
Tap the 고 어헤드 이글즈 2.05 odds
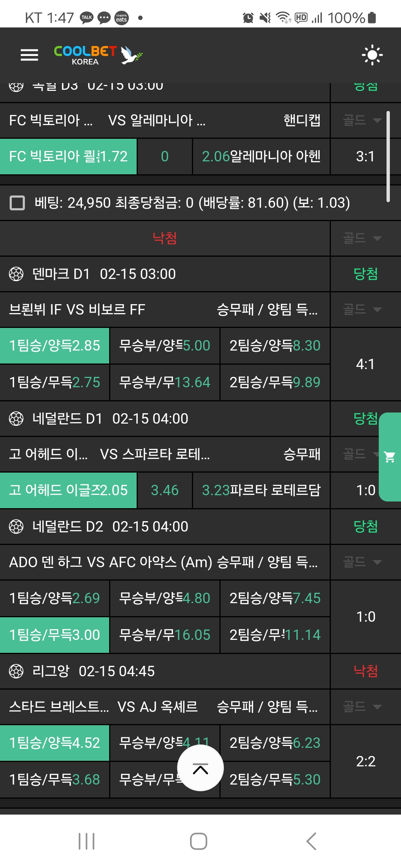(68, 490)
